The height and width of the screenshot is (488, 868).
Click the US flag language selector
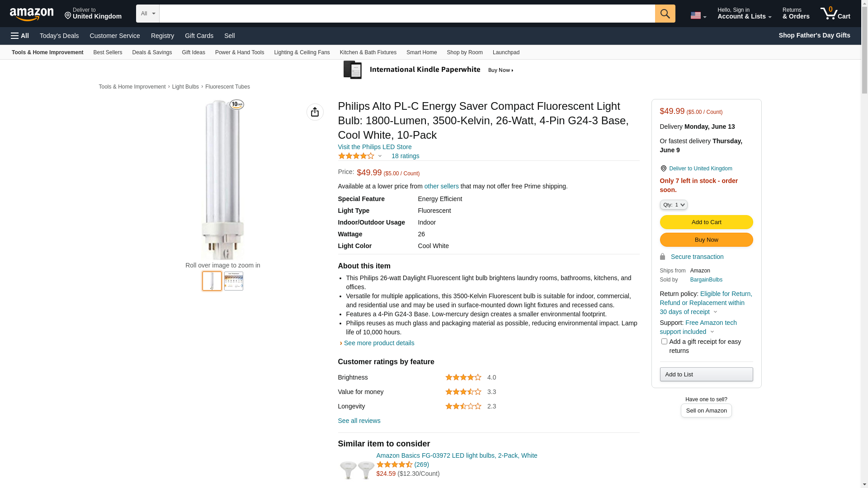698,15
